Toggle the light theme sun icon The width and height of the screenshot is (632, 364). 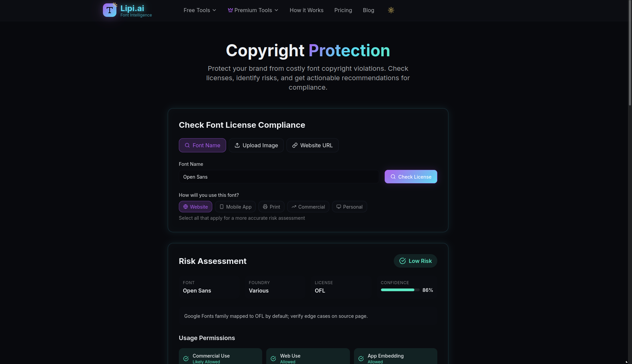(x=391, y=10)
